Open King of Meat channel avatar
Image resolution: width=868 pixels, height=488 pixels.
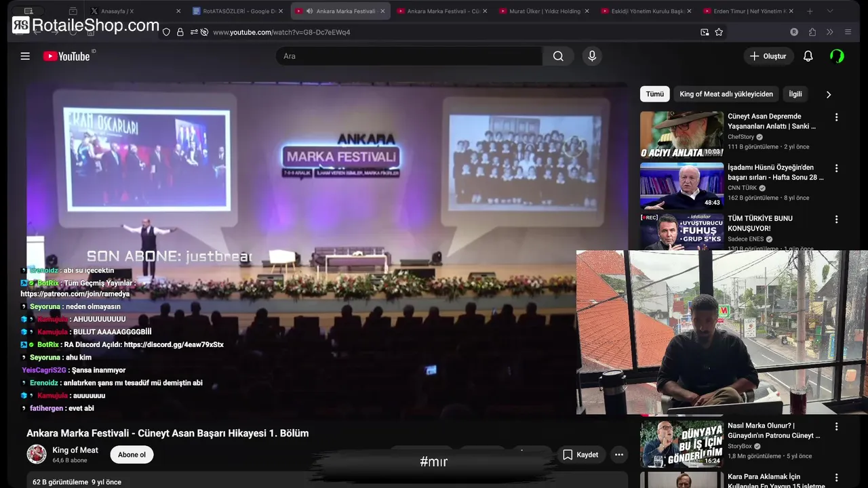[x=37, y=454]
